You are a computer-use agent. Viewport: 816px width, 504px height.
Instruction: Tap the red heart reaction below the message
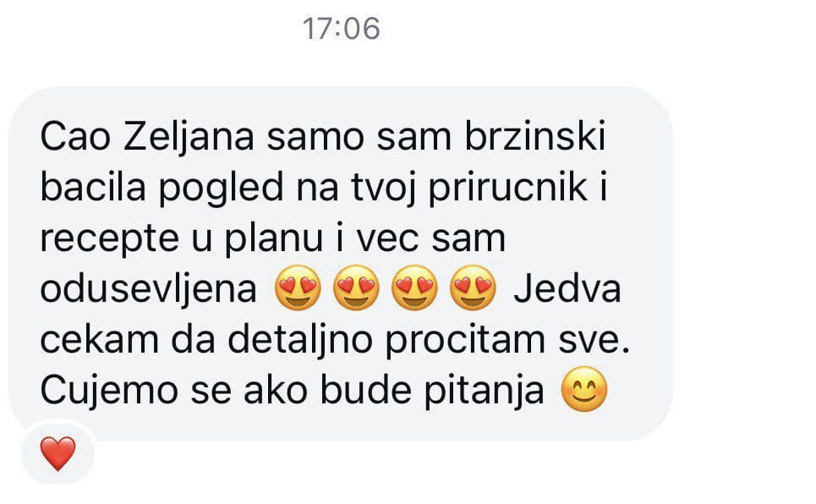tap(58, 453)
